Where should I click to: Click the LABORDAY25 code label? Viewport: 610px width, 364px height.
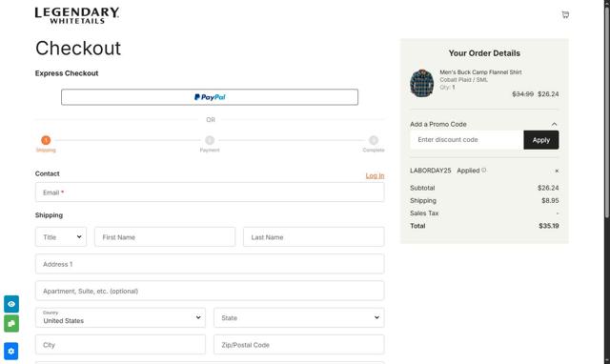[430, 171]
